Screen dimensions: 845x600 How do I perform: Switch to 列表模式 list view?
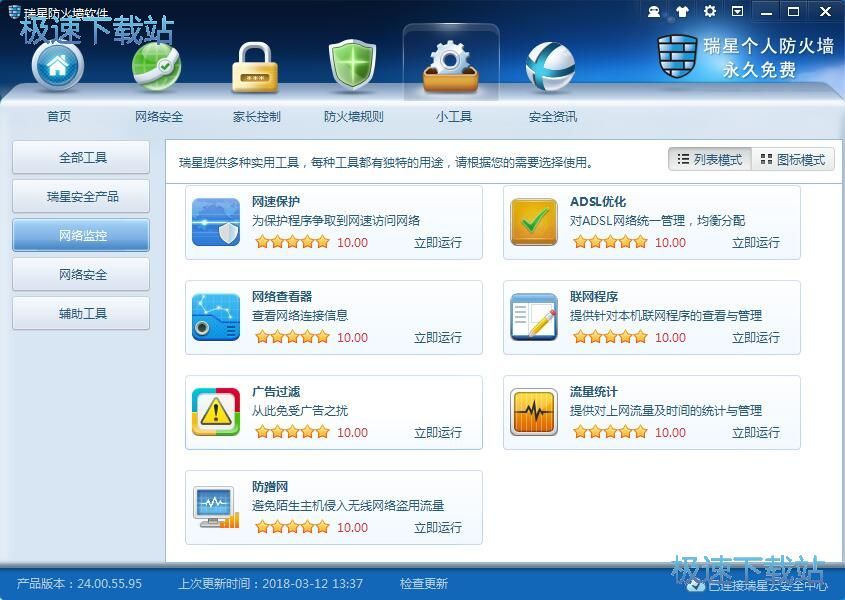tap(710, 160)
